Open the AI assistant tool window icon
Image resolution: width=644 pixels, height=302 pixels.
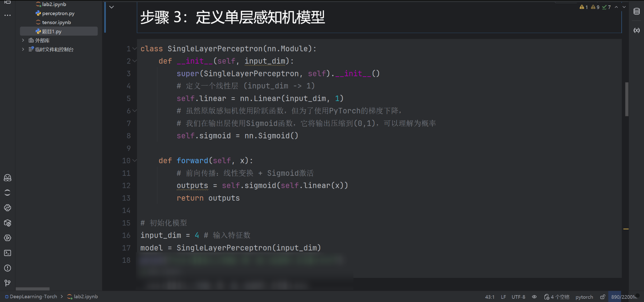(8, 178)
